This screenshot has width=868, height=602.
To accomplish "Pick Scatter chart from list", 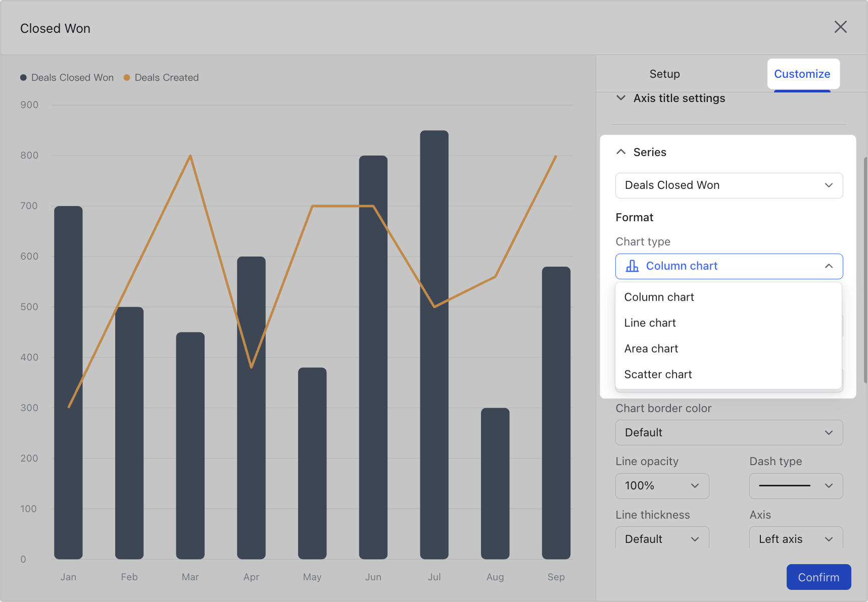I will click(729, 374).
